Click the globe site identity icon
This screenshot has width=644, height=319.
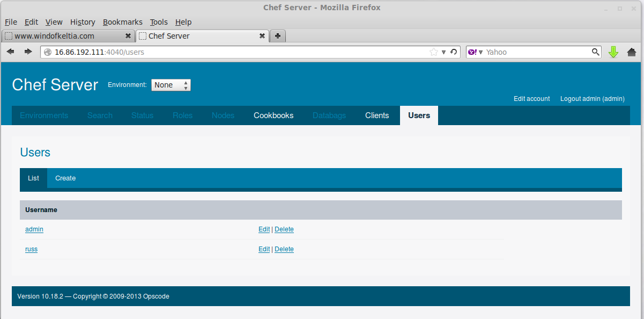[48, 52]
